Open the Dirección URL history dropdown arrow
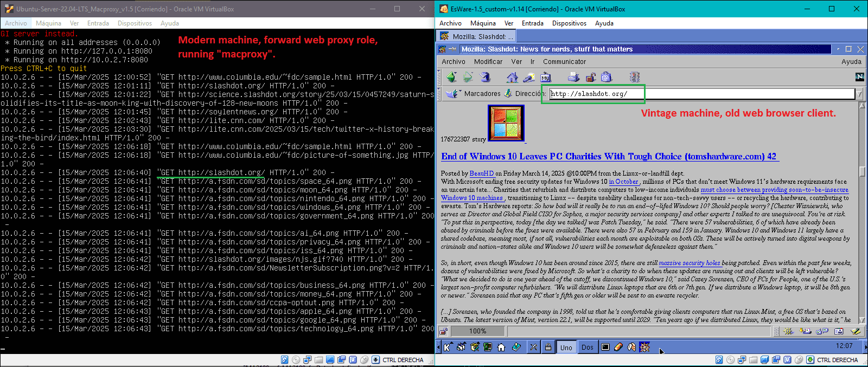The height and width of the screenshot is (367, 868). [x=859, y=94]
